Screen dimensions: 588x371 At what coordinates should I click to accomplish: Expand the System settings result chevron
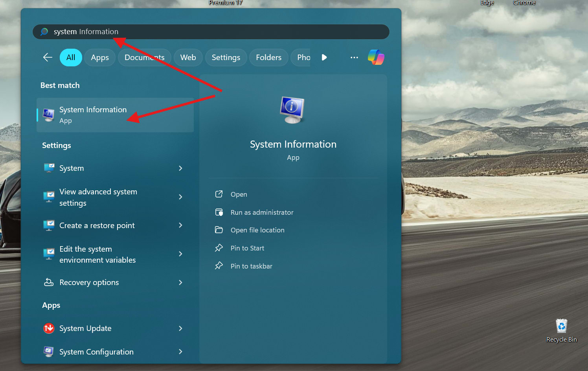[180, 168]
